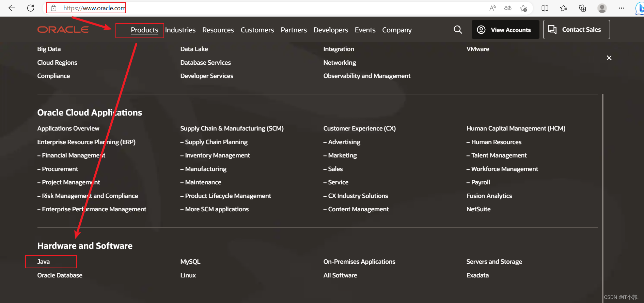This screenshot has width=644, height=303.
Task: Add page to favorites star icon
Action: coord(523,8)
